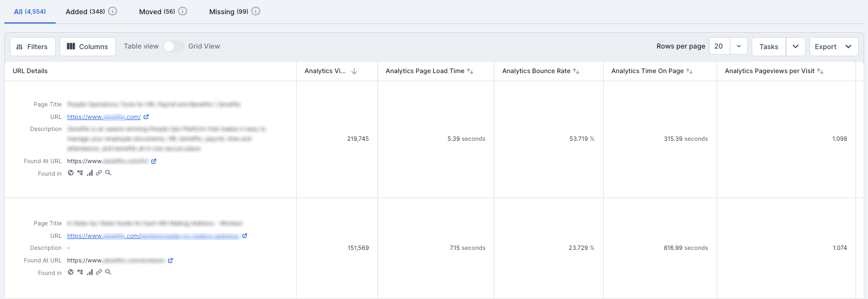Expand the Tasks dropdown arrow
Image resolution: width=868 pixels, height=299 pixels.
(x=796, y=46)
